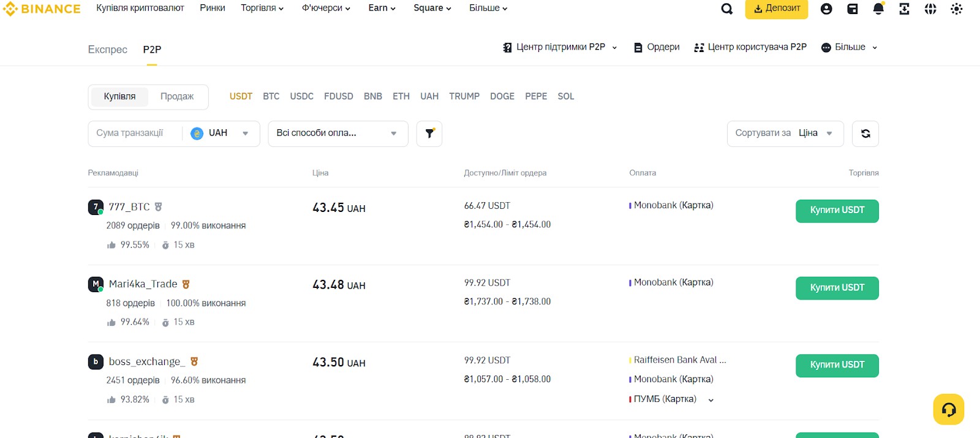This screenshot has height=438, width=980.
Task: Open the user profile icon
Action: (826, 9)
